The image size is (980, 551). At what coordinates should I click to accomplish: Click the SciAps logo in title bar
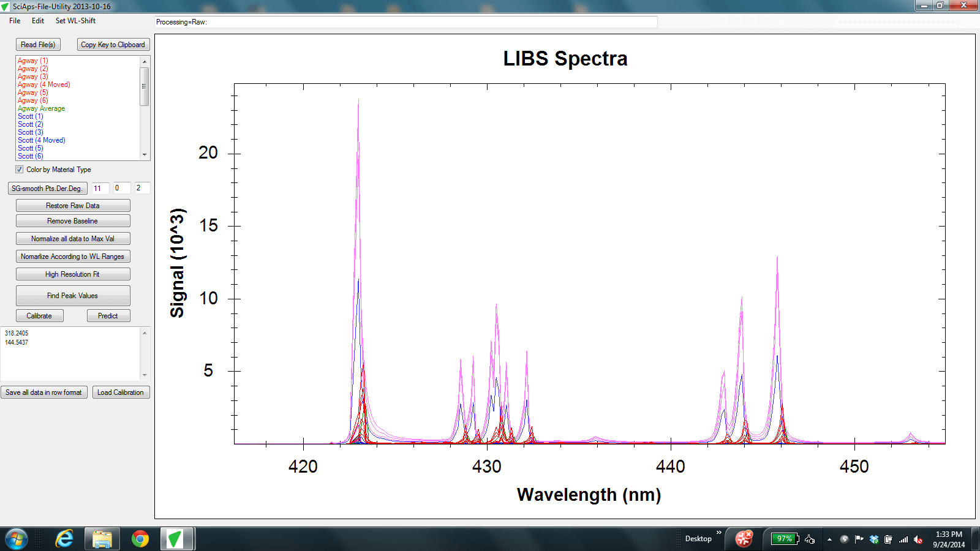click(6, 6)
